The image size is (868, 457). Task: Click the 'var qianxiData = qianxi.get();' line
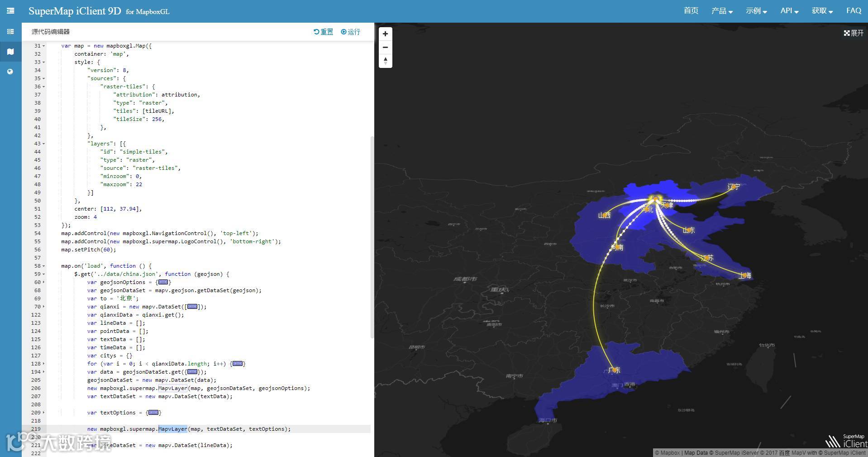tap(136, 315)
